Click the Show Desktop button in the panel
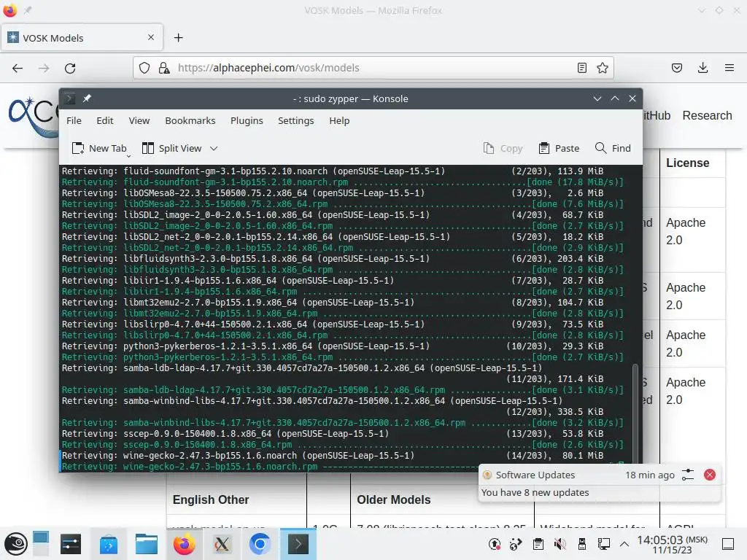Screen dimensions: 747x560 point(728,544)
